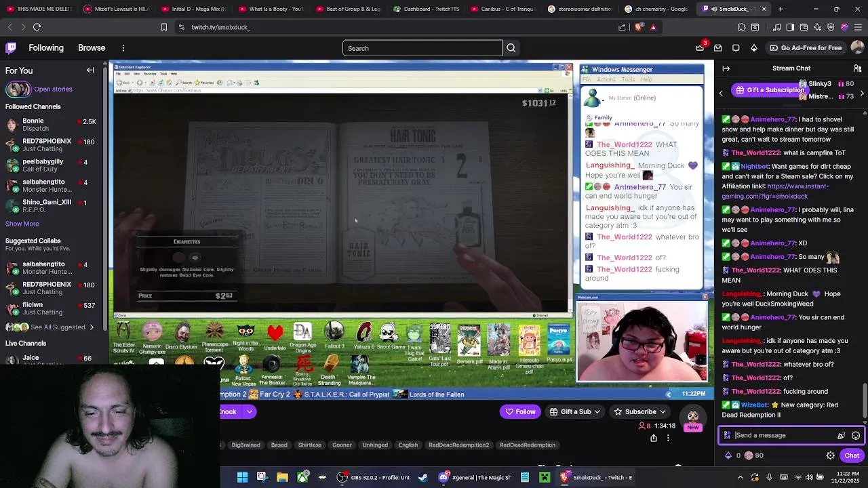Viewport: 868px width, 488px height.
Task: Click the BigBrained tag
Action: click(245, 445)
